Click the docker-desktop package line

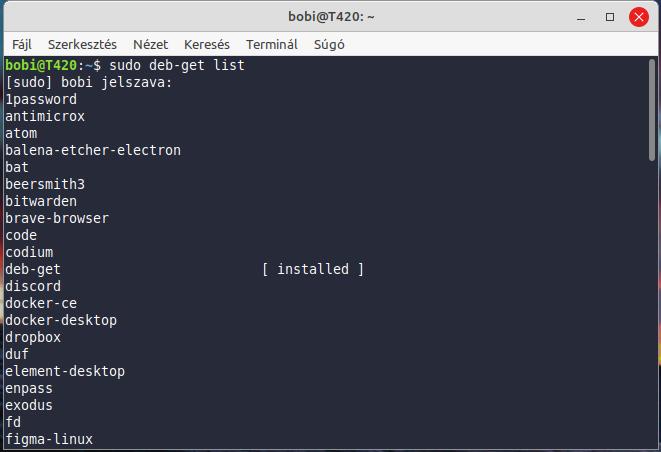(61, 320)
